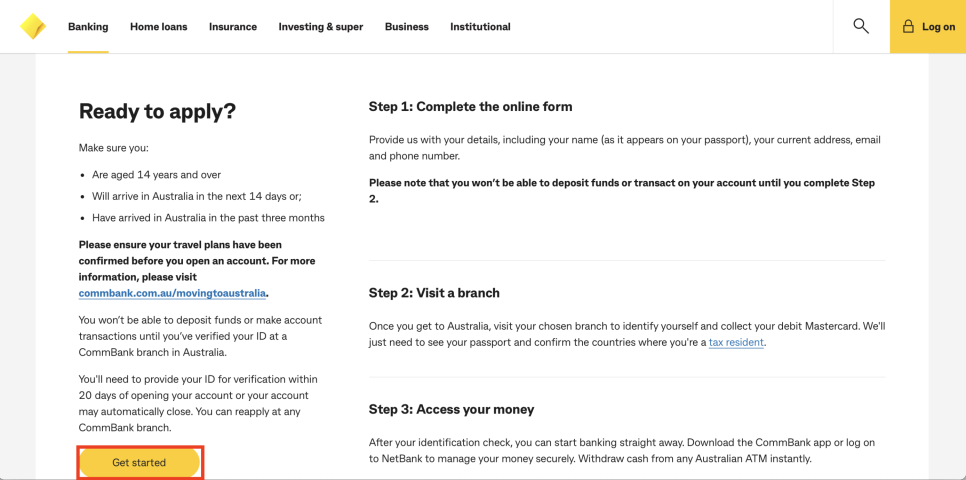Open the Institutional menu item

(x=480, y=26)
